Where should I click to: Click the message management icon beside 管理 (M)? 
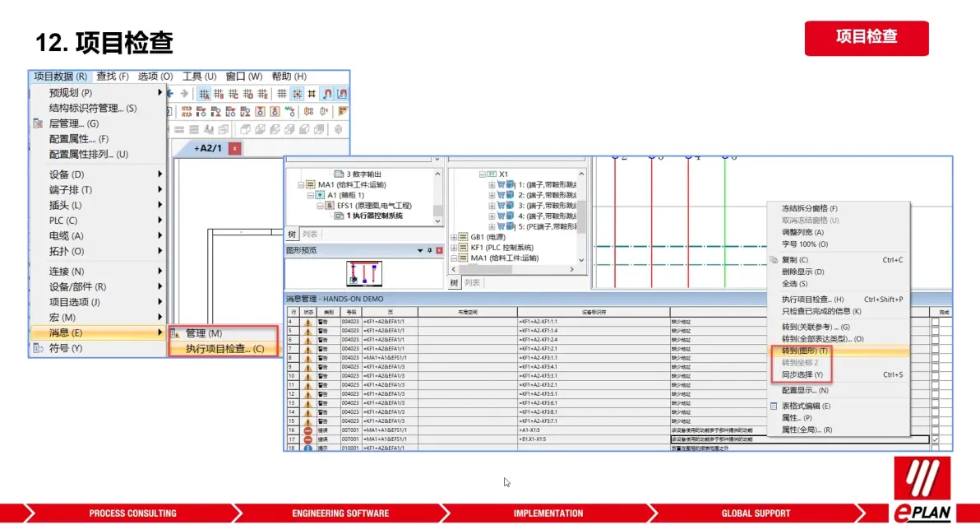click(175, 333)
